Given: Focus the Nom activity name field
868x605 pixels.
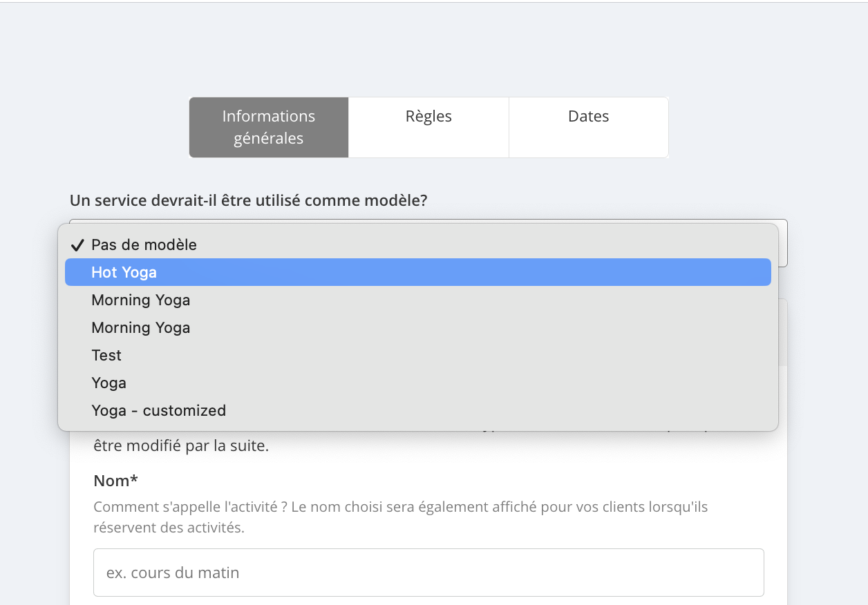Looking at the screenshot, I should click(x=428, y=573).
